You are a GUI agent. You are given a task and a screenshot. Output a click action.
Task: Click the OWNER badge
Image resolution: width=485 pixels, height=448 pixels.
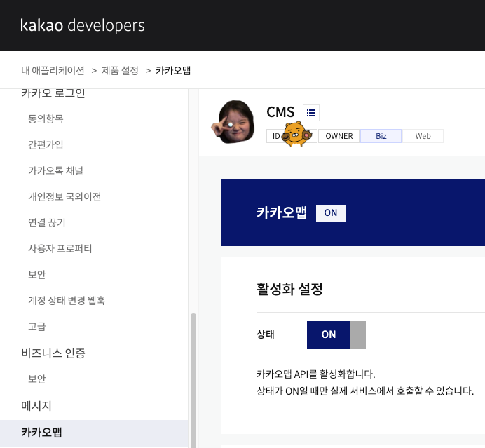coord(339,136)
